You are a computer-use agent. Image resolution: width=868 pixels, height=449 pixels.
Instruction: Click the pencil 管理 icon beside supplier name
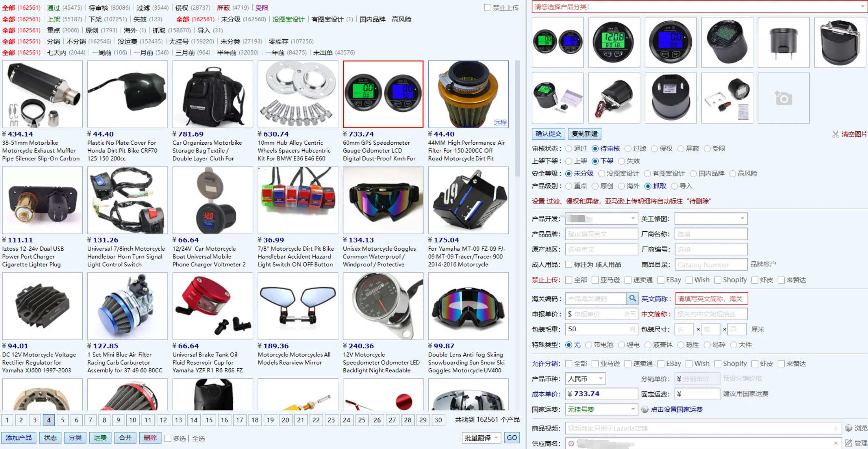(848, 443)
